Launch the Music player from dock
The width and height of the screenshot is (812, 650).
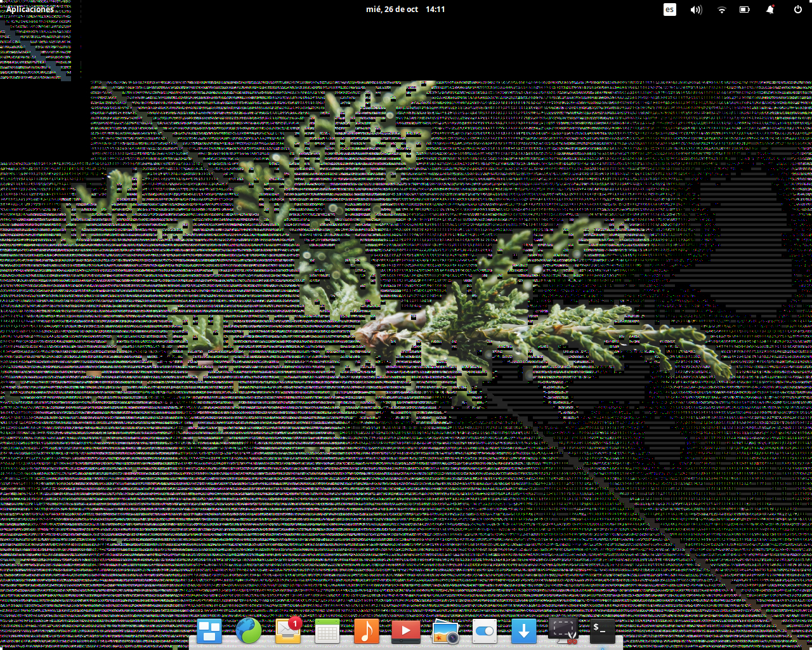(367, 631)
